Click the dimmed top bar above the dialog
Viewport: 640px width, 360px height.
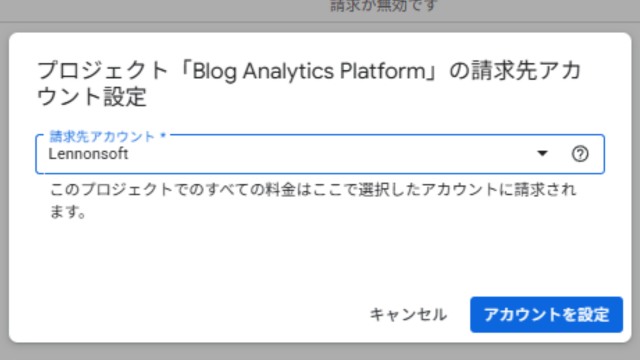point(163,10)
